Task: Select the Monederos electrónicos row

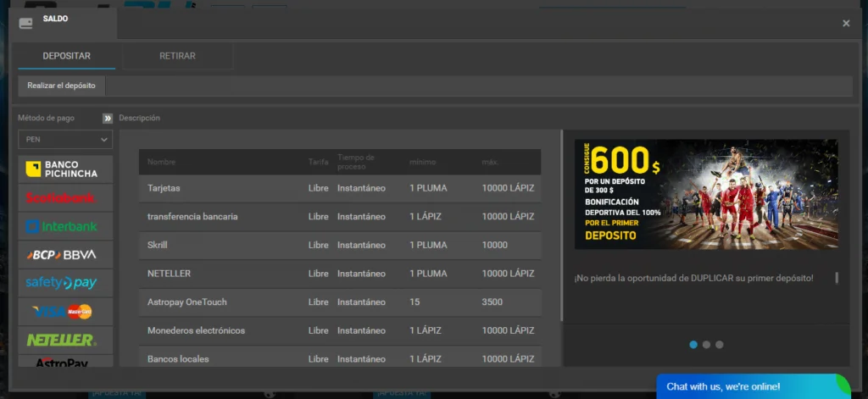Action: coord(340,330)
